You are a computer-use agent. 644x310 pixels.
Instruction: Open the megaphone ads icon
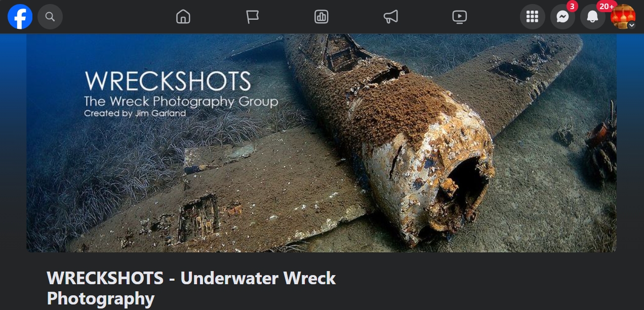point(391,17)
